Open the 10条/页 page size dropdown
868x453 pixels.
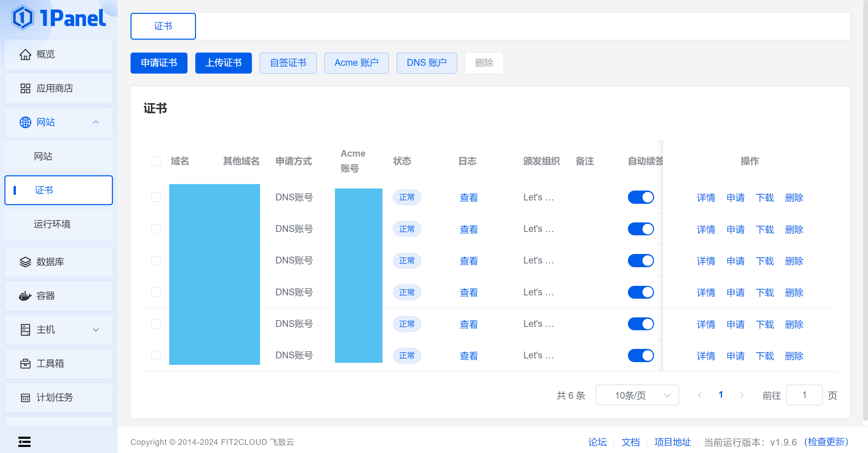pyautogui.click(x=637, y=395)
